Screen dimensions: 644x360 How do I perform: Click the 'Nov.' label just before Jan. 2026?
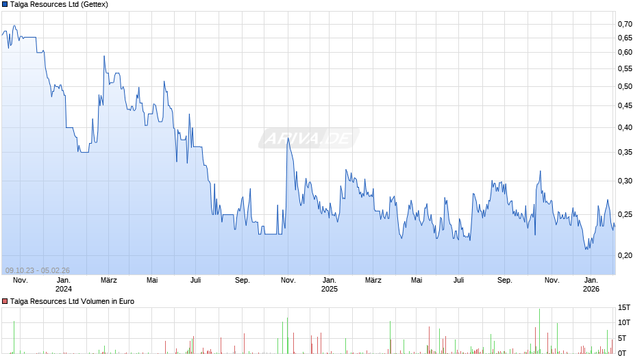552,281
